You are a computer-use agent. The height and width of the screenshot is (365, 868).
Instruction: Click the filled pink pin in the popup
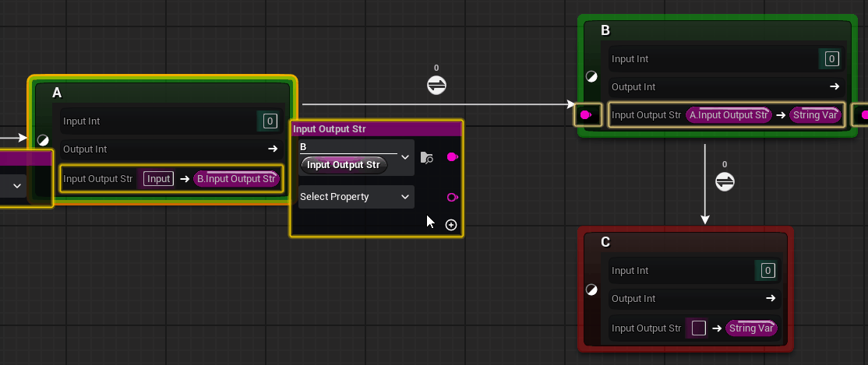tap(452, 158)
